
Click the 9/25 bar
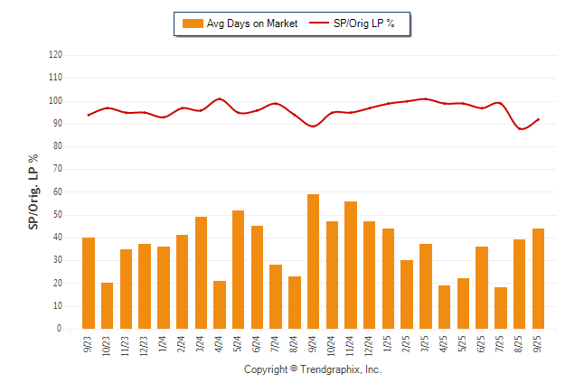[539, 278]
